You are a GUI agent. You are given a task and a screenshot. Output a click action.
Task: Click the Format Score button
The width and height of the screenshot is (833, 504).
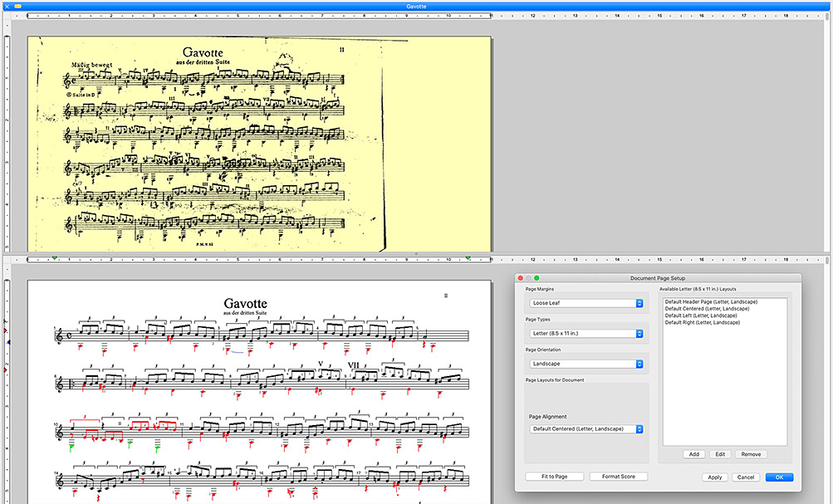click(619, 477)
